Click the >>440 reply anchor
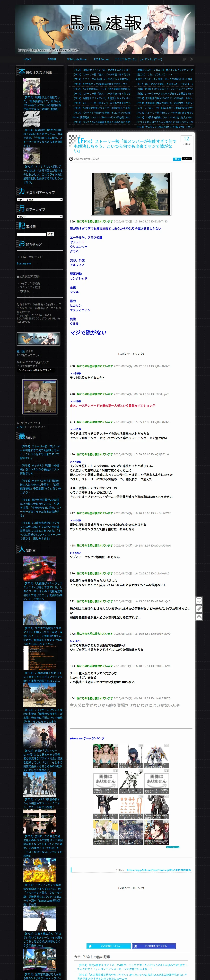Screen dimensions: 210x980 point(75,520)
